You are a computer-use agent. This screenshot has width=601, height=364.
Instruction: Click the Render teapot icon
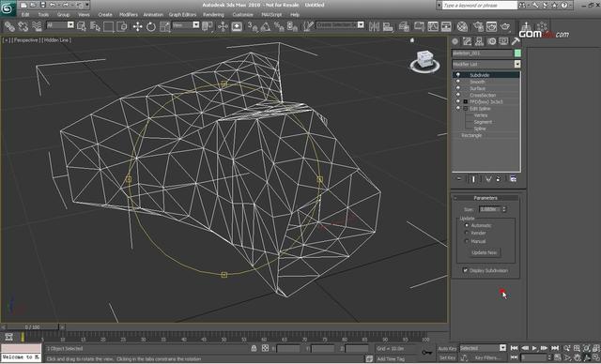click(505, 26)
